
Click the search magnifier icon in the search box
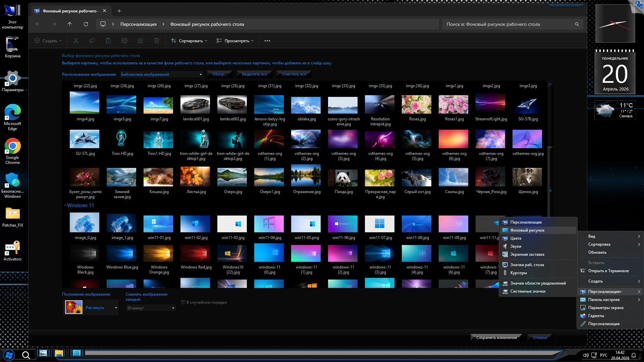pos(577,24)
